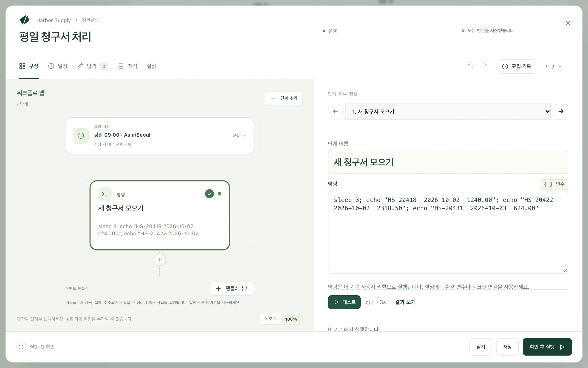Screen dimensions: 588x368
Task: Select the 새 청구서 모으기 step card title
Action: 121,208
